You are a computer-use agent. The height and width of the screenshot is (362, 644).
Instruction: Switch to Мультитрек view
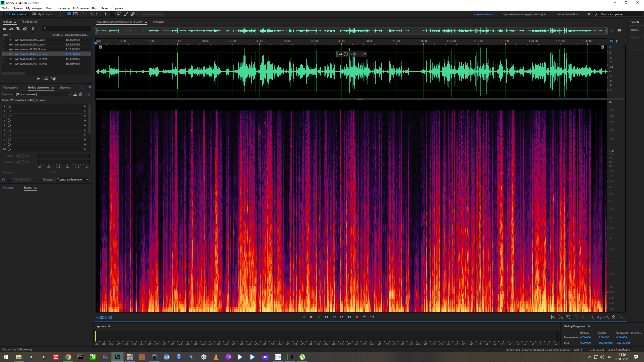click(x=43, y=14)
